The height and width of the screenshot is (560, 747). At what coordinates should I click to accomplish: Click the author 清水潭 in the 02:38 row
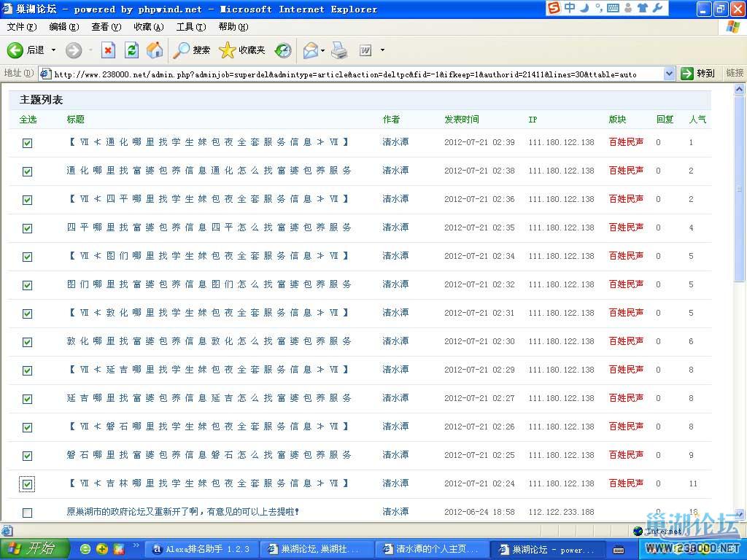(x=395, y=171)
